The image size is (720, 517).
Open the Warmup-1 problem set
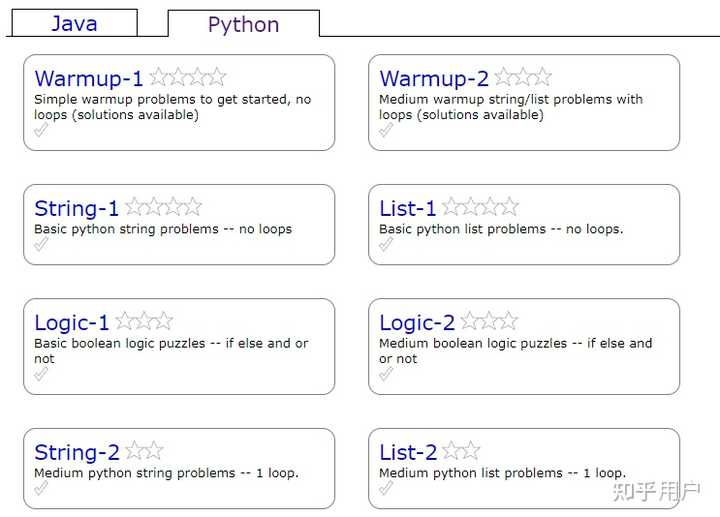89,79
